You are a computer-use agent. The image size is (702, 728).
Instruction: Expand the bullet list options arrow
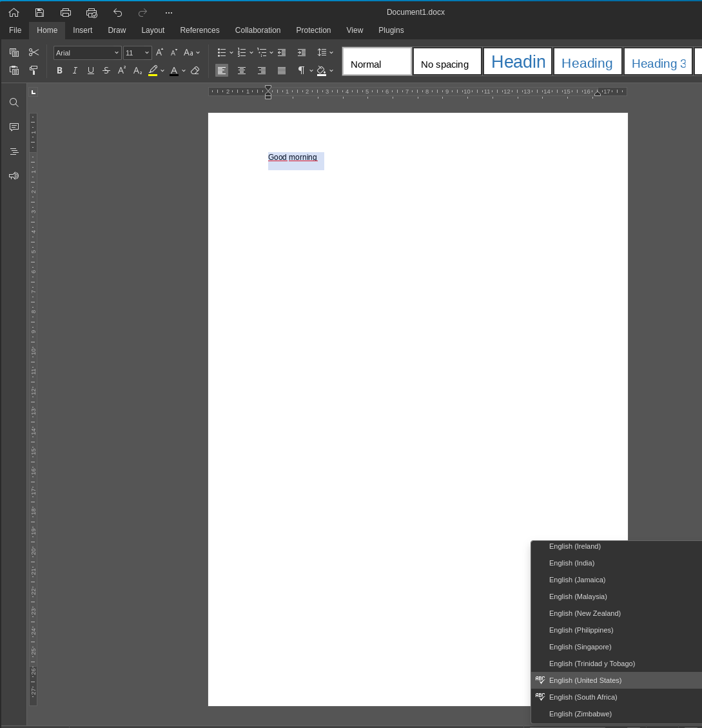tap(231, 52)
